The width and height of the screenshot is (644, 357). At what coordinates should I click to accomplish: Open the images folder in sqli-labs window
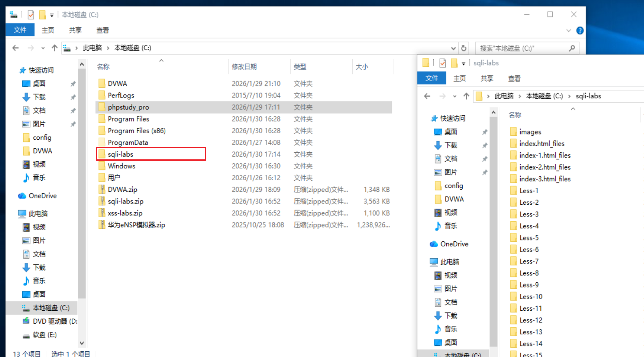(530, 132)
